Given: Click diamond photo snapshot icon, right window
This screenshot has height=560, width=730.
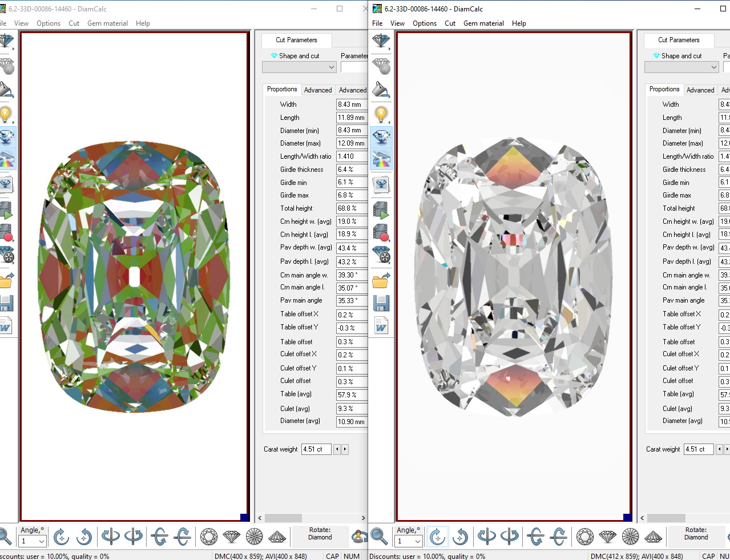Looking at the screenshot, I should 381,184.
